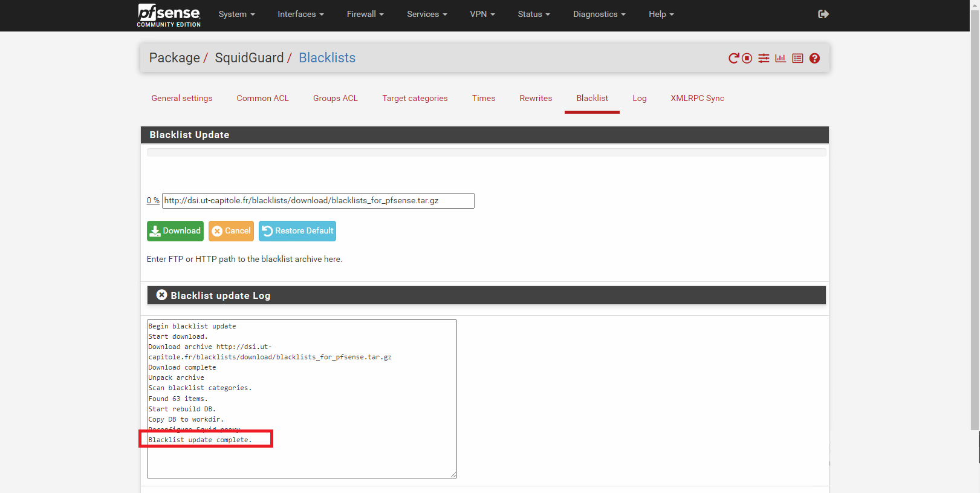Switch to the General settings tab

click(182, 98)
